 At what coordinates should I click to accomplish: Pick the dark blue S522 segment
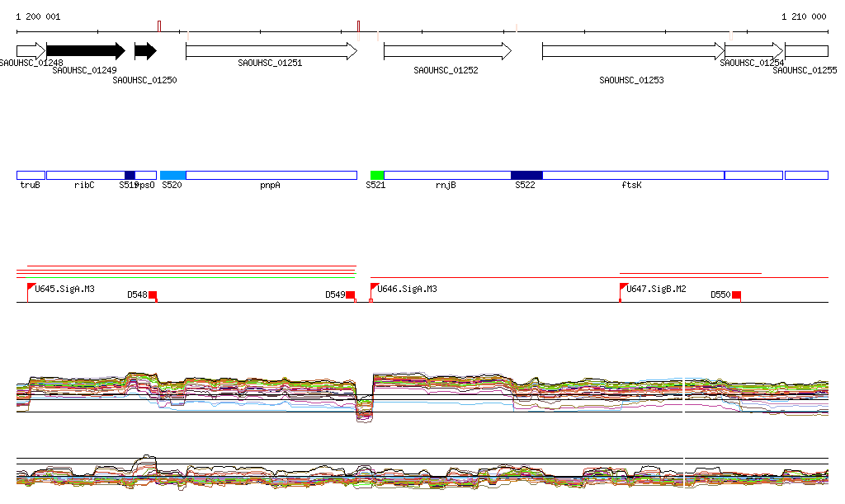(526, 175)
